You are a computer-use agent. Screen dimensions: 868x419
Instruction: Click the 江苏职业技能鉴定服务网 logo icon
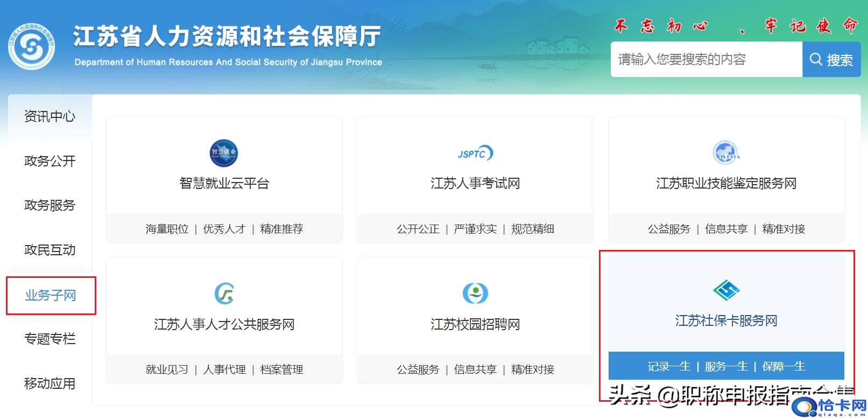[x=726, y=153]
